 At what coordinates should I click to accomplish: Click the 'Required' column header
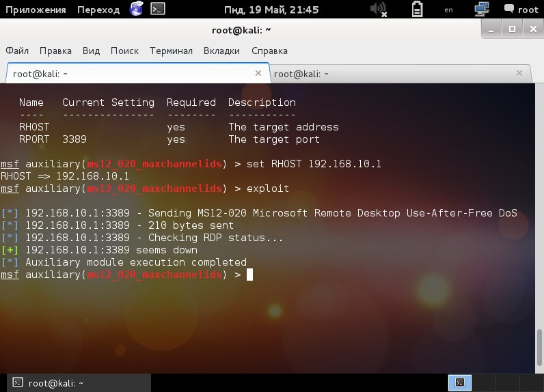[191, 102]
